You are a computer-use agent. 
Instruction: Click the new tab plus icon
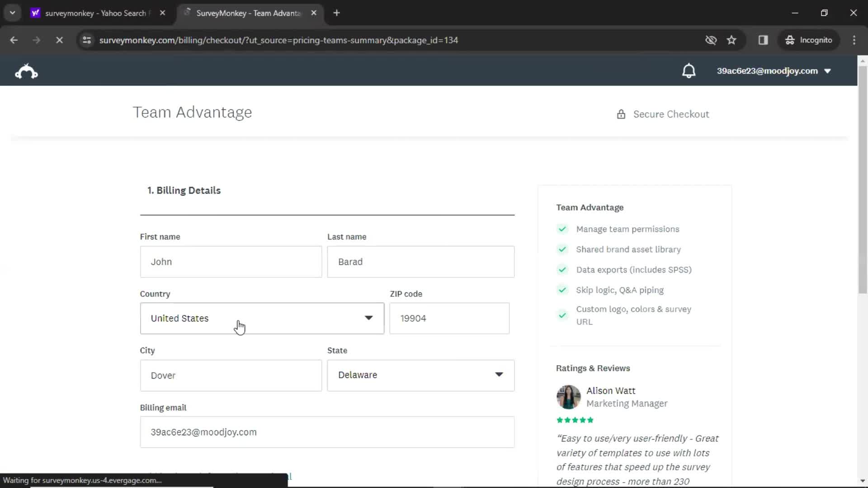click(337, 13)
